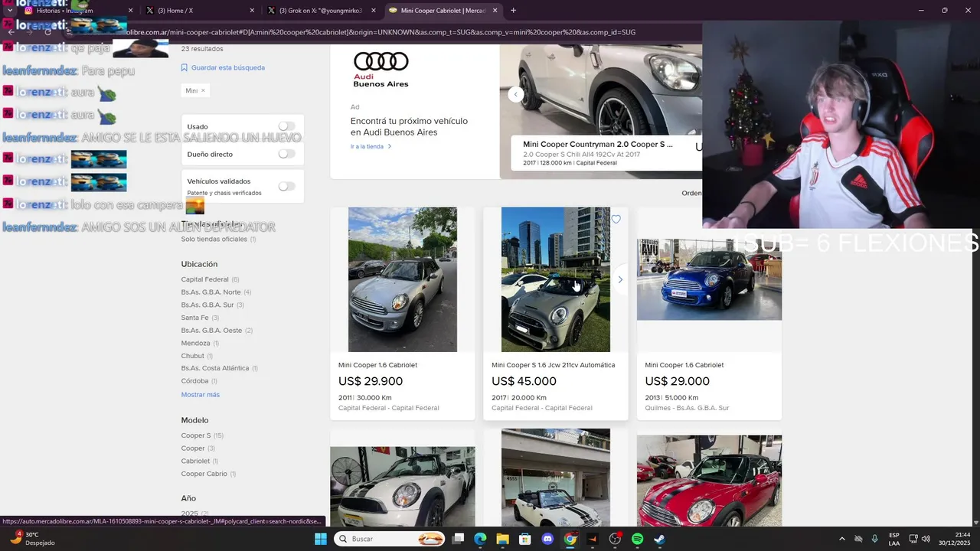980x551 pixels.
Task: Expand more locations with Mostrar más
Action: click(200, 395)
